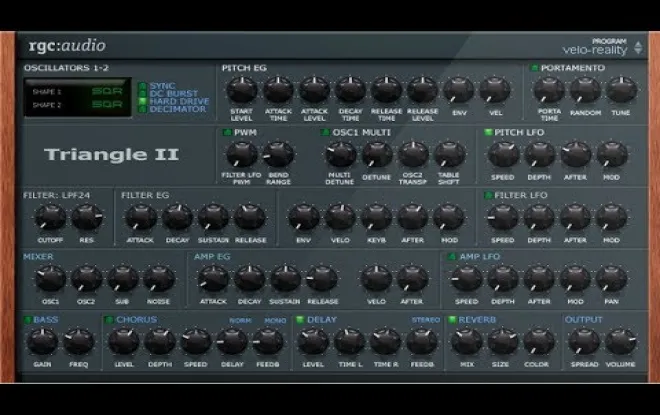The height and width of the screenshot is (415, 660).
Task: Change the filter type via FILTER: LPF24 label
Action: click(x=57, y=195)
